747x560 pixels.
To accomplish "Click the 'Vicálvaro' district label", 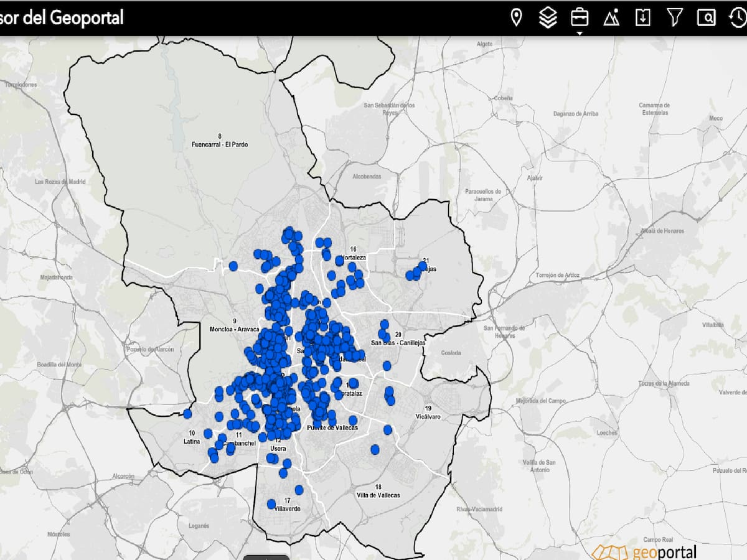I will [x=428, y=416].
